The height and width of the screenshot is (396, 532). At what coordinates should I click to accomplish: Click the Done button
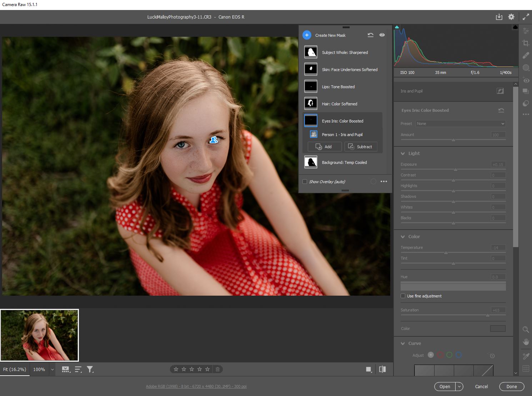(x=511, y=386)
